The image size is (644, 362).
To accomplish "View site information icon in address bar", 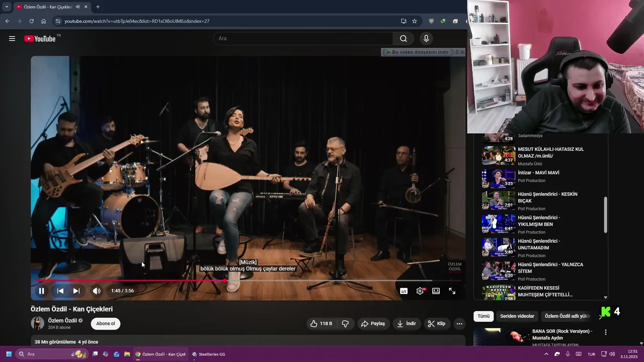I will (x=58, y=21).
